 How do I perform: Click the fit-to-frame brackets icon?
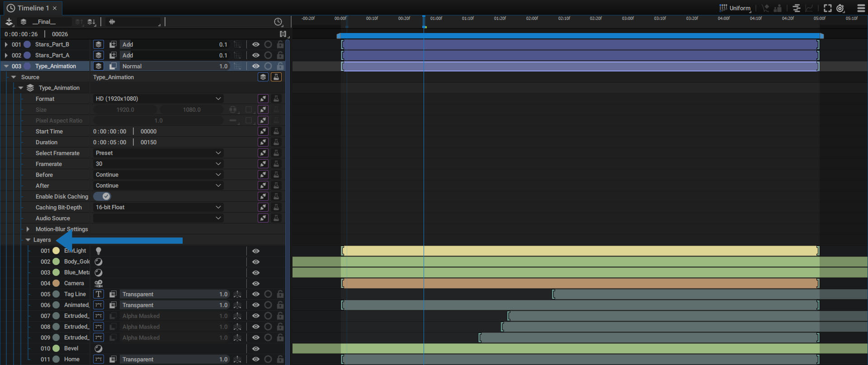click(x=828, y=8)
